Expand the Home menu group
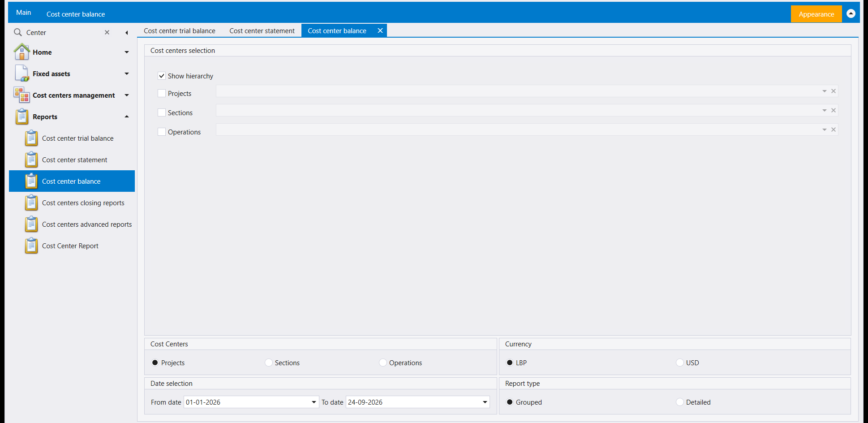868x423 pixels. pyautogui.click(x=127, y=52)
